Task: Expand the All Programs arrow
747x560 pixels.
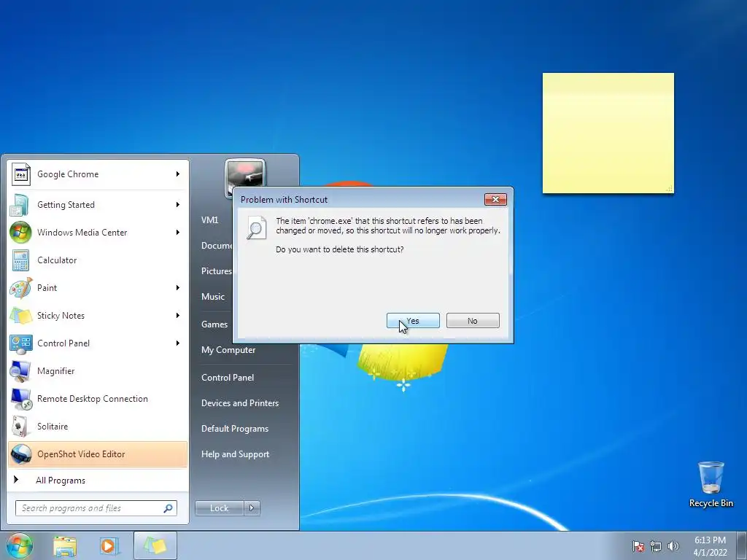Action: point(16,480)
